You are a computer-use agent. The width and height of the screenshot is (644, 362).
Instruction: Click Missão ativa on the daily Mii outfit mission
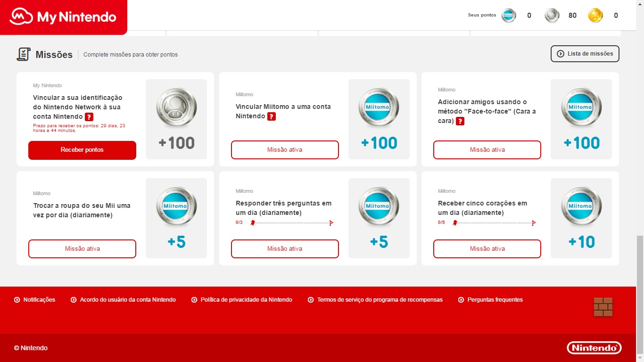[82, 248]
